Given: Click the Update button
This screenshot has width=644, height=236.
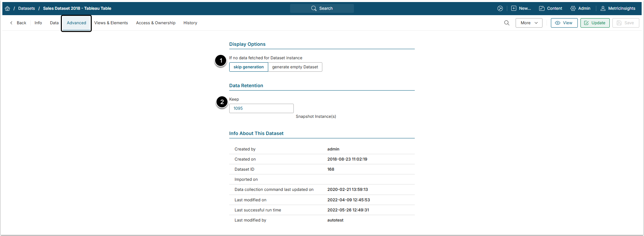Looking at the screenshot, I should point(595,23).
